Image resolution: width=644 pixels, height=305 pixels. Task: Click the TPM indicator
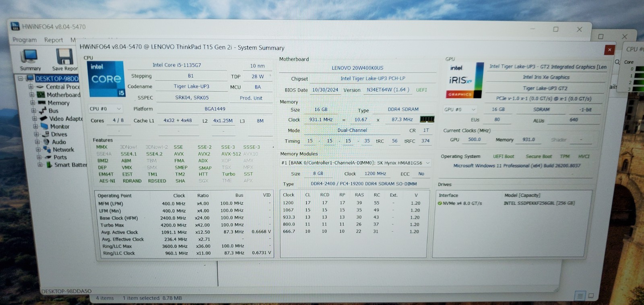click(x=564, y=156)
